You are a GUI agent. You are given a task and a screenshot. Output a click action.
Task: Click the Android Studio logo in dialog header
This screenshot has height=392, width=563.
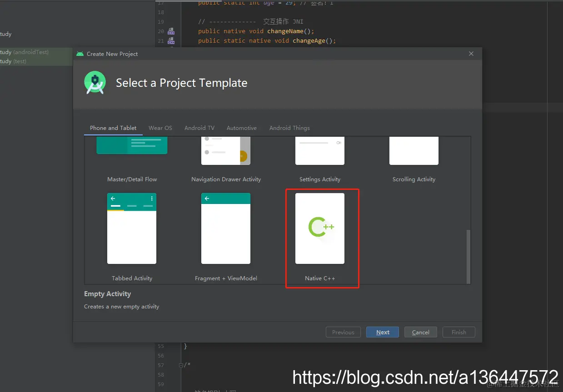tap(95, 83)
